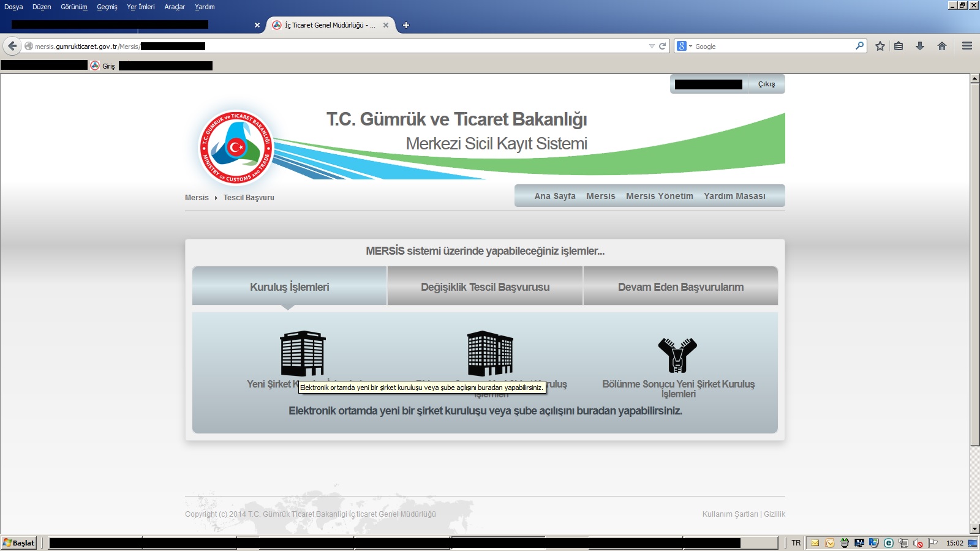Bookmark this page with the star icon
The image size is (980, 551).
click(880, 46)
